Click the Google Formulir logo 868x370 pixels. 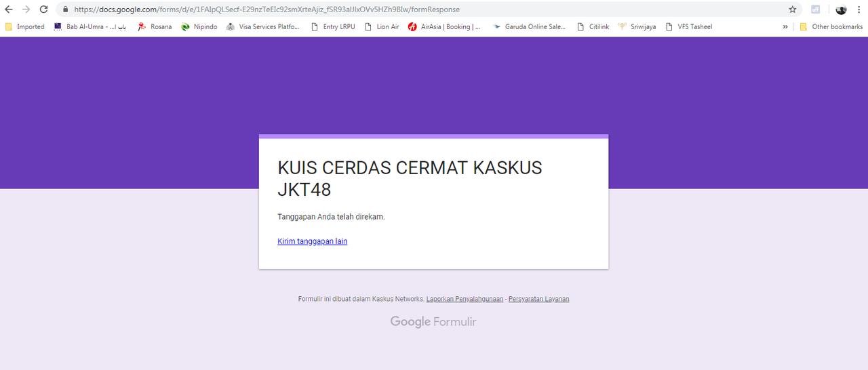[x=433, y=322]
